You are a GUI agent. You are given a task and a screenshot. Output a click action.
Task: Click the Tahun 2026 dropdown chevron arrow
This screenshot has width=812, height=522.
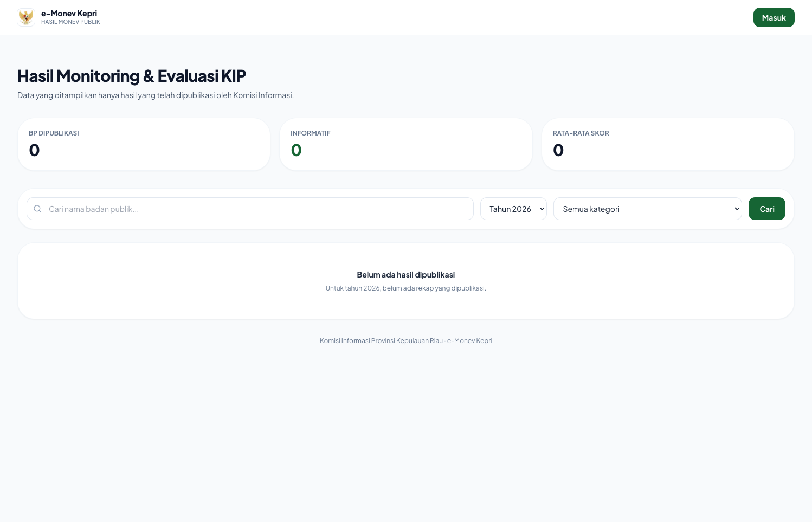542,209
